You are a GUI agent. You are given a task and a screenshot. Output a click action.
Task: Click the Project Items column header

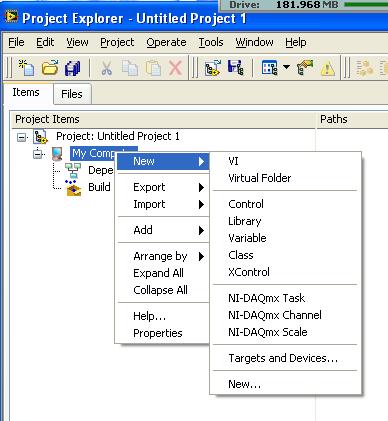point(163,119)
